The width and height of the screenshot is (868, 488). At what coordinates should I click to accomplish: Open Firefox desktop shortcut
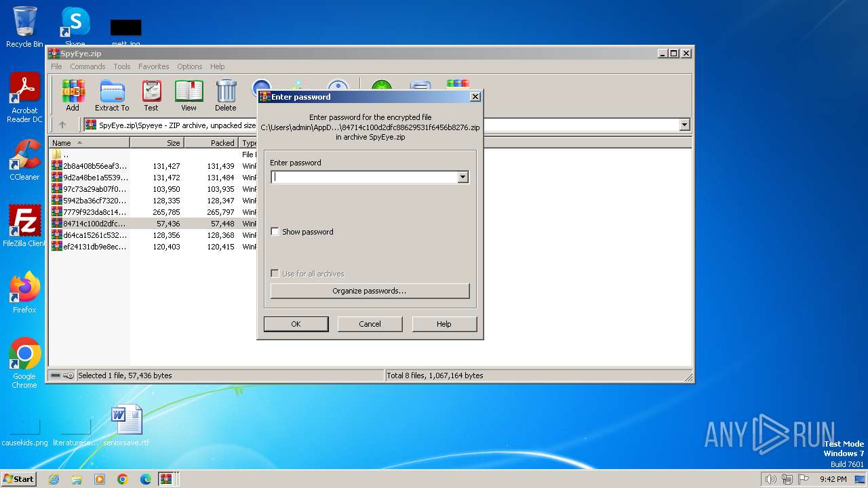pos(24,292)
